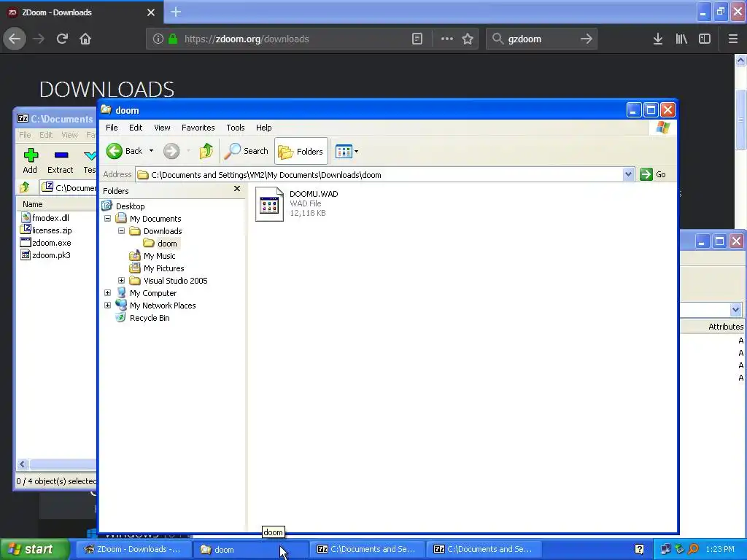Select the doom folder in tree
Screen dimensions: 747x560
167,244
